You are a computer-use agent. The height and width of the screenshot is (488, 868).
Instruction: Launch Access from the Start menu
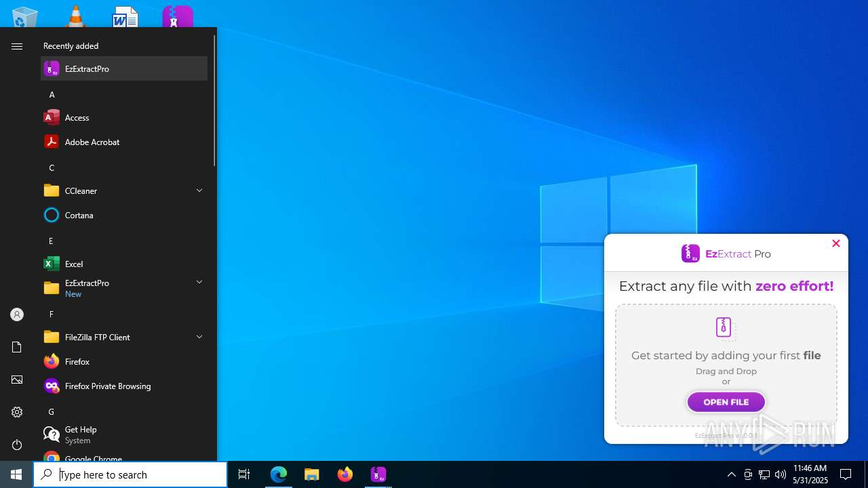(124, 117)
